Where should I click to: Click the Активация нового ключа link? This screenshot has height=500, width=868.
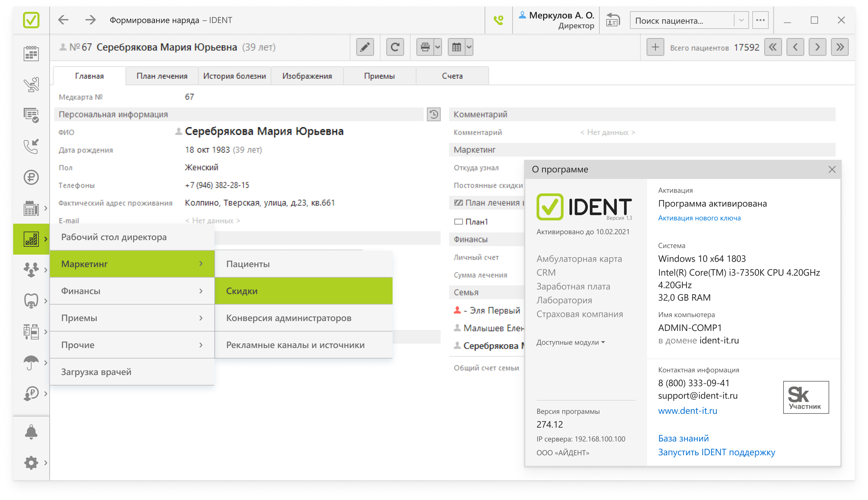(699, 218)
